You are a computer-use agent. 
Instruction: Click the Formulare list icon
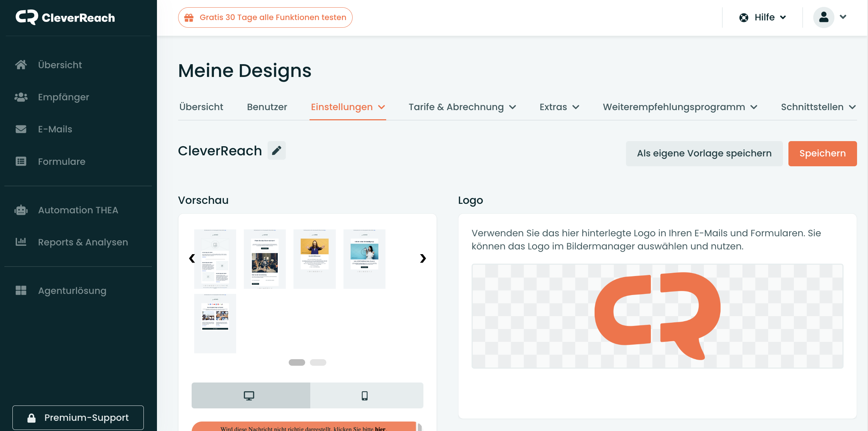[21, 161]
